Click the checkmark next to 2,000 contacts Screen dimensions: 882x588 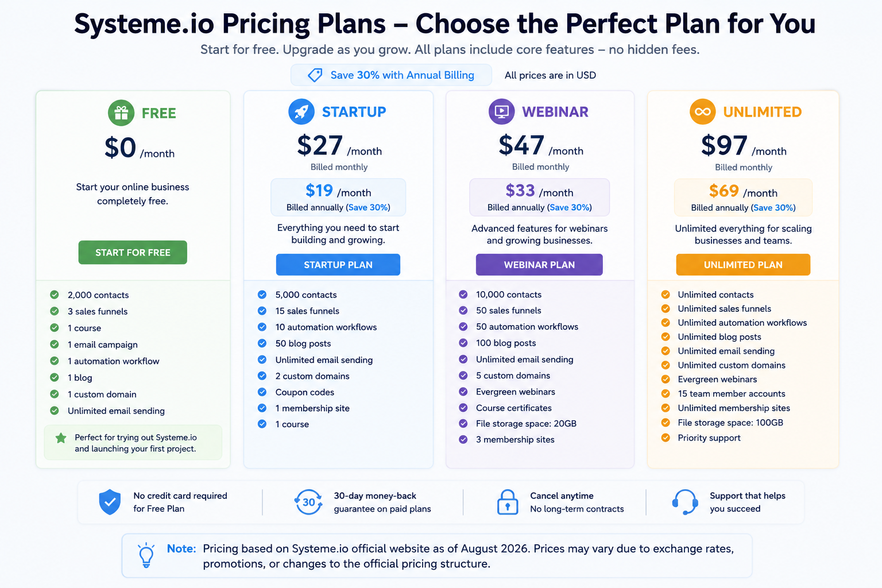coord(55,295)
